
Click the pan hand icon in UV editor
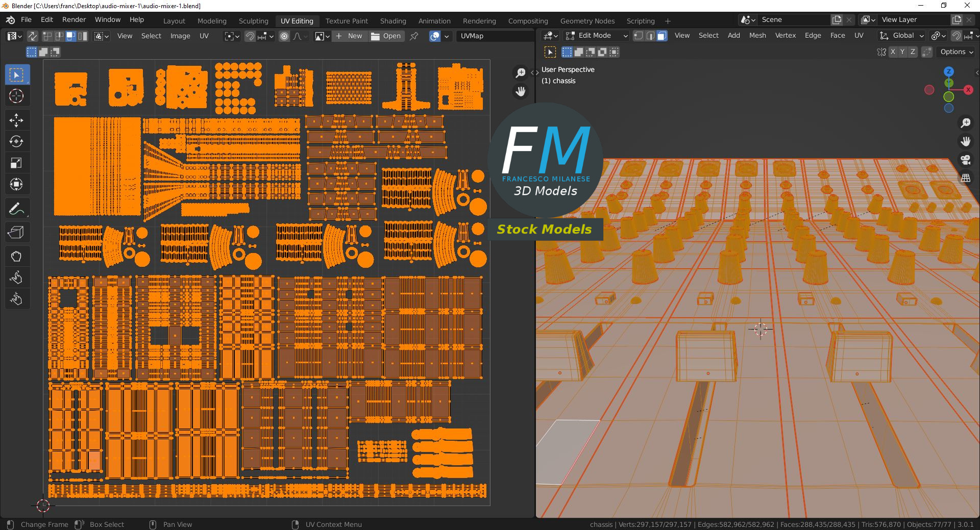coord(520,92)
